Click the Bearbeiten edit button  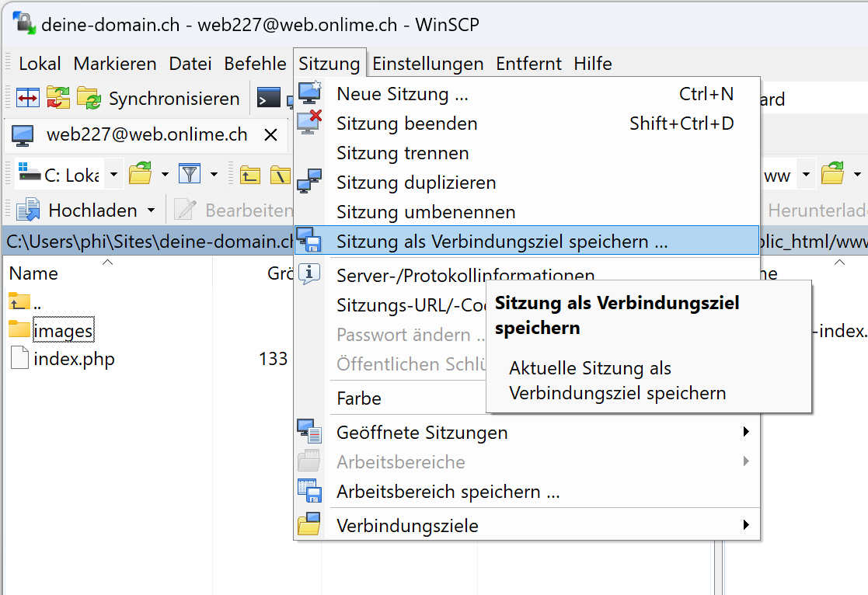click(232, 211)
